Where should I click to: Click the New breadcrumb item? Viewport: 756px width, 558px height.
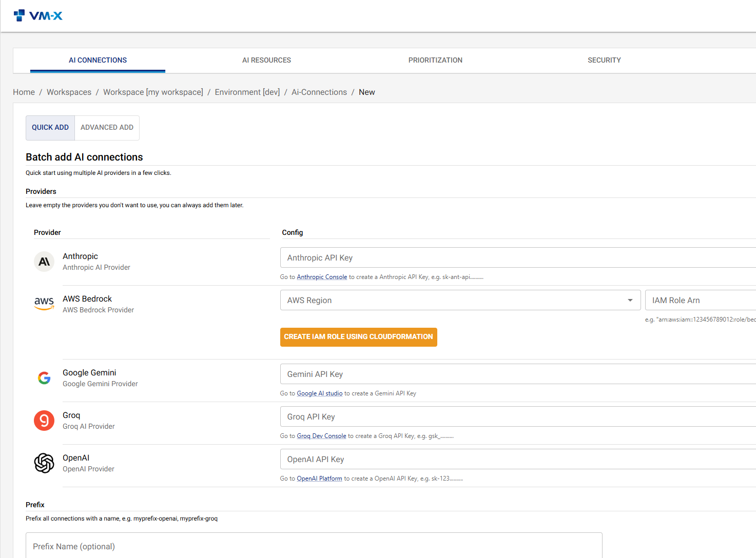367,92
